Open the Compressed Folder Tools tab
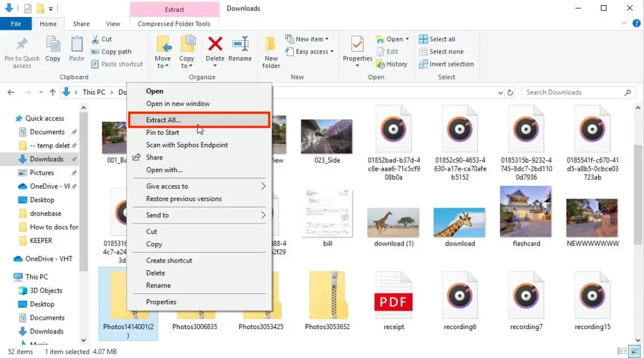This screenshot has width=644, height=358. click(x=174, y=24)
